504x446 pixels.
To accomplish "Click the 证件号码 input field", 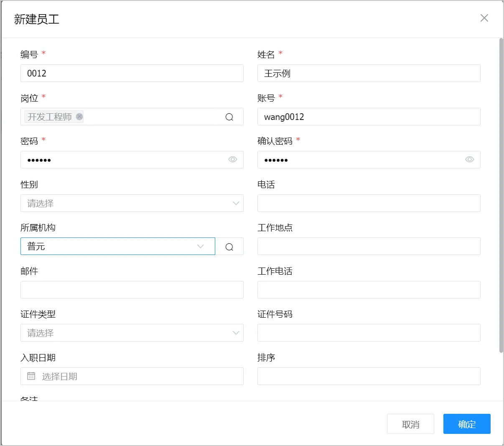I will tap(368, 333).
